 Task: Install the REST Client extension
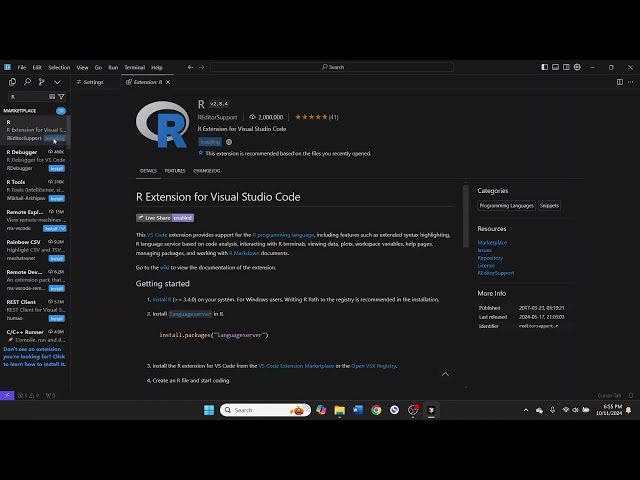click(57, 319)
